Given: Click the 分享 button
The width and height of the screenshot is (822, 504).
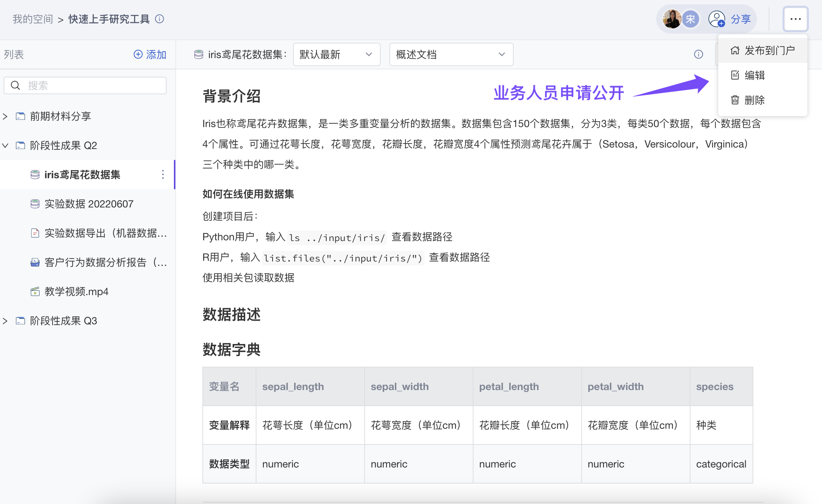Looking at the screenshot, I should pyautogui.click(x=741, y=19).
